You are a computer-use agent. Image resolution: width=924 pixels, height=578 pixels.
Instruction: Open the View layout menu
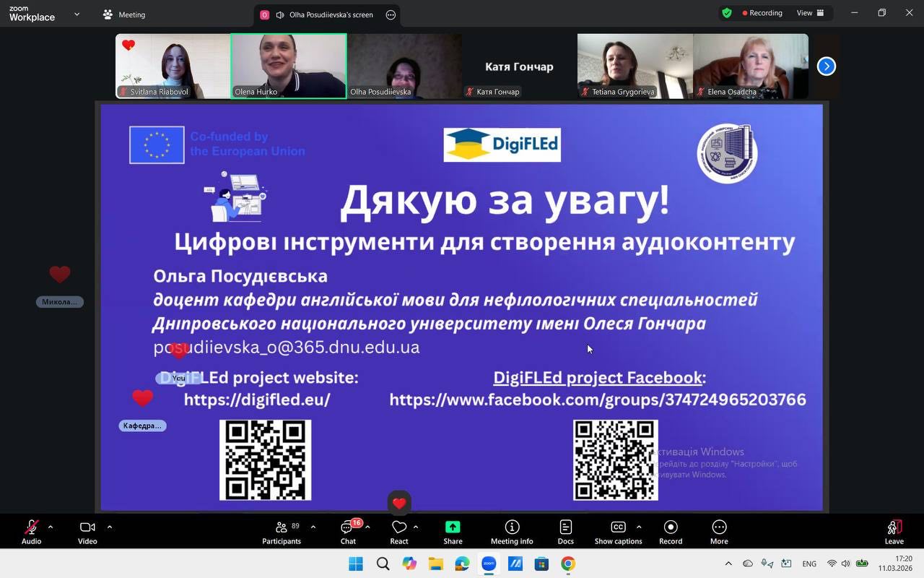pyautogui.click(x=810, y=13)
